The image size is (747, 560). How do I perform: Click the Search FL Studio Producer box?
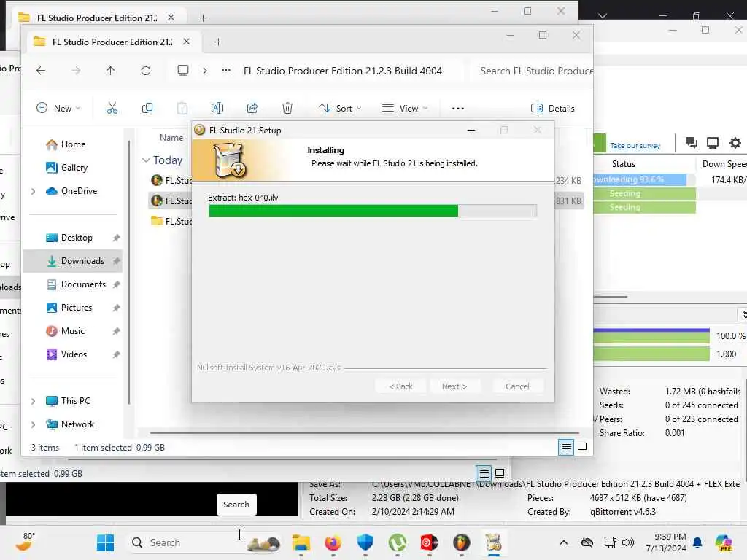tap(533, 71)
